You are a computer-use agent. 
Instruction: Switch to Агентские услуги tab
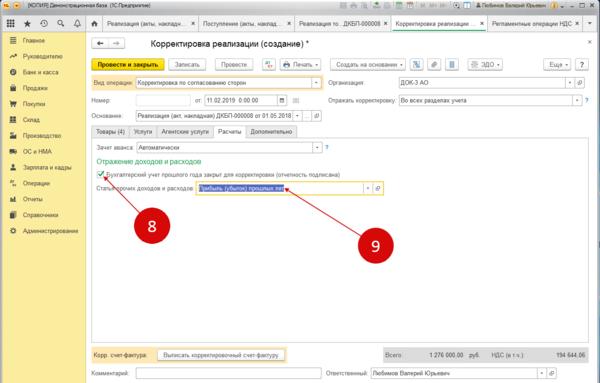tap(185, 132)
